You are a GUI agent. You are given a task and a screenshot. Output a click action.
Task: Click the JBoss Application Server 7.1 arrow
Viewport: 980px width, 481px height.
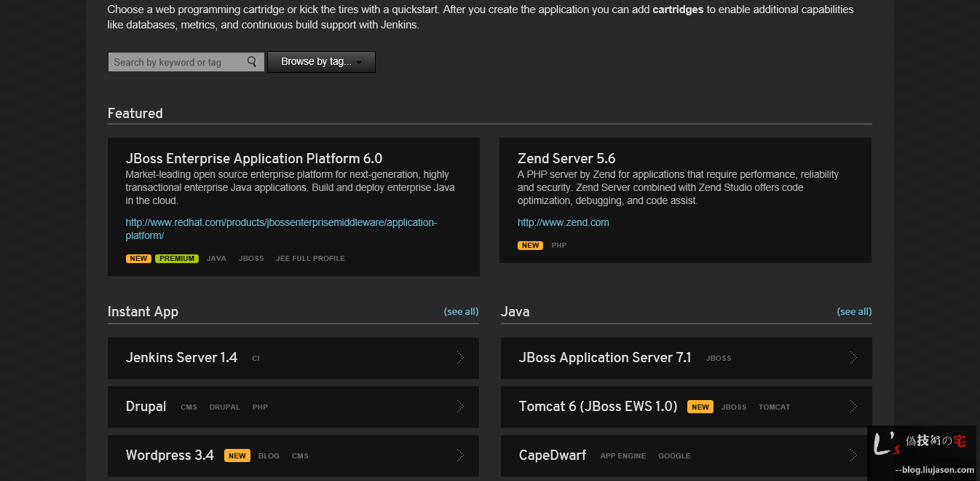(853, 358)
